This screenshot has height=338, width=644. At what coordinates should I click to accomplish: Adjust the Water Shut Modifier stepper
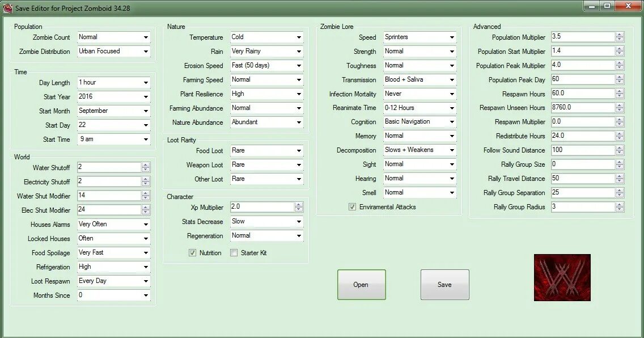pos(146,196)
